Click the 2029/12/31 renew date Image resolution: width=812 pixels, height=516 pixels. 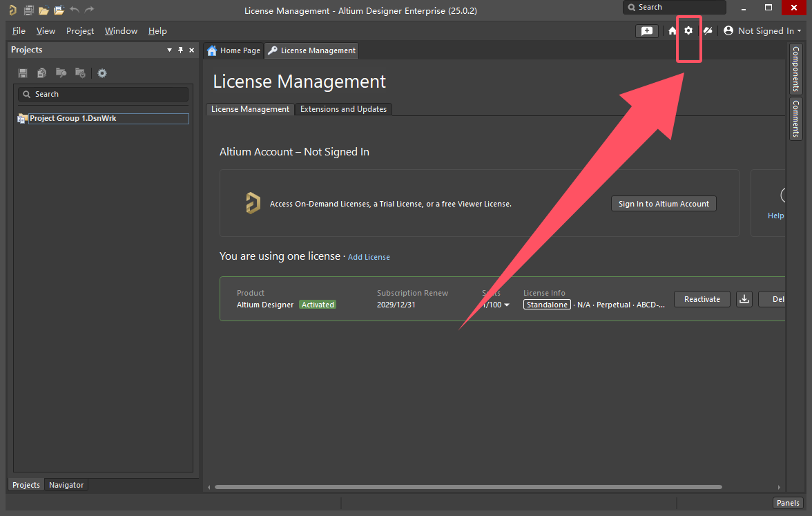pos(396,305)
